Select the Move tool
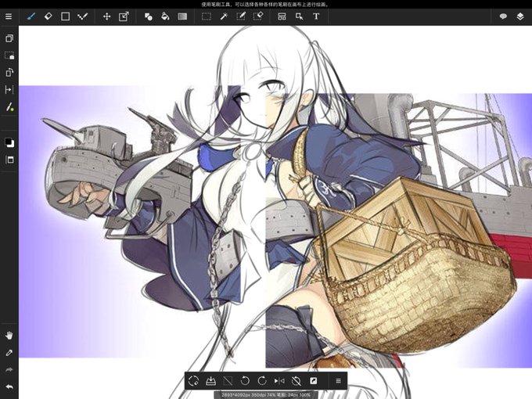 (107, 16)
